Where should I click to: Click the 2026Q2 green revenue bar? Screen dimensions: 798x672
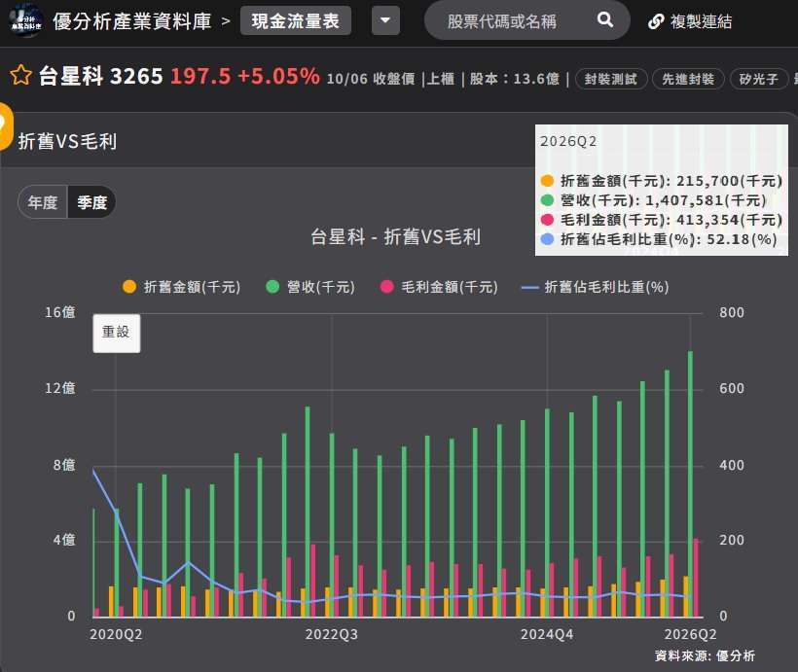(690, 483)
